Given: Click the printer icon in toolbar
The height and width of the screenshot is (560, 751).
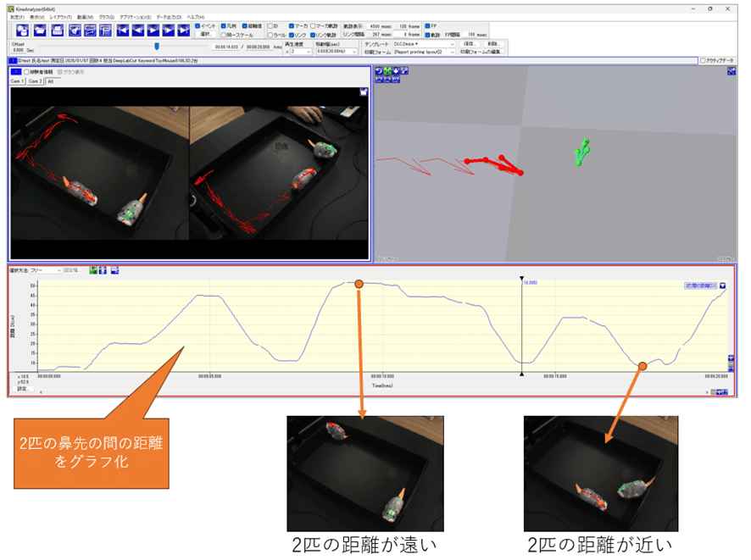Looking at the screenshot, I should 58,30.
